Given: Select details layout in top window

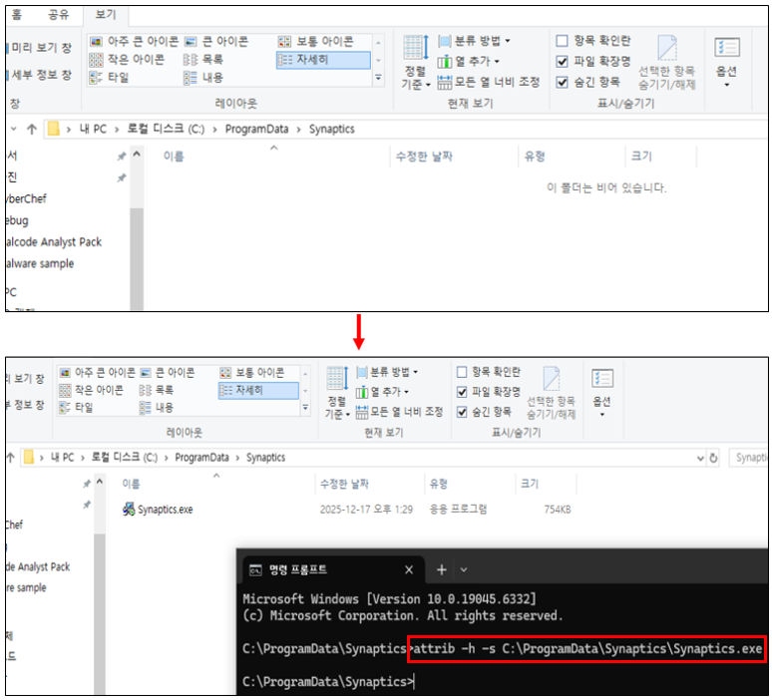Looking at the screenshot, I should [x=323, y=60].
